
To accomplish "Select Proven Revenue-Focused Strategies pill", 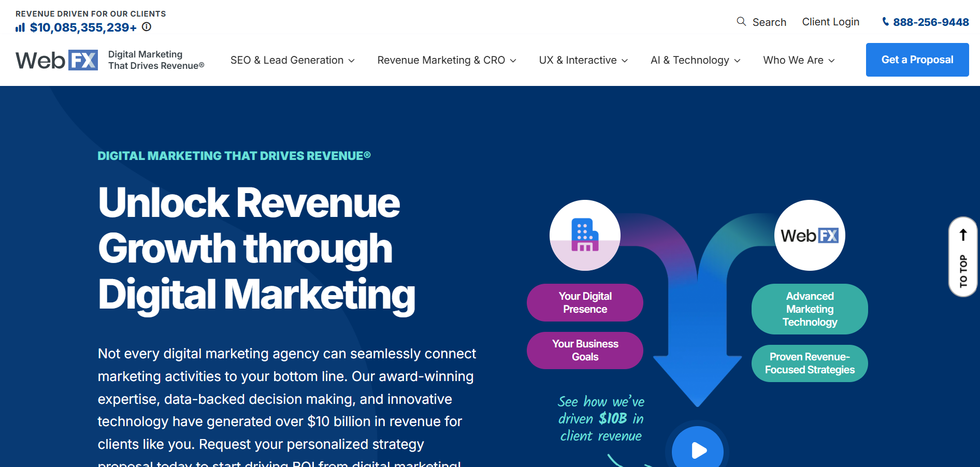I will click(810, 363).
